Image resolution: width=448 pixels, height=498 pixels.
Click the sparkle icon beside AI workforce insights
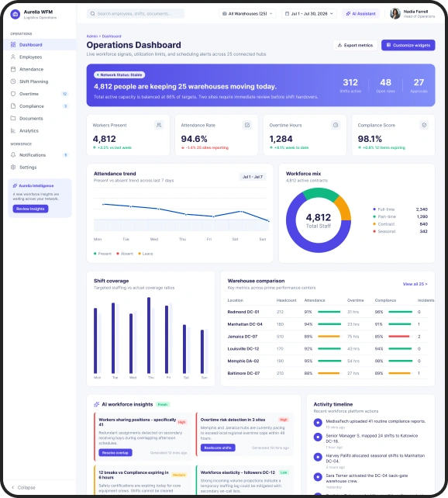coord(96,404)
